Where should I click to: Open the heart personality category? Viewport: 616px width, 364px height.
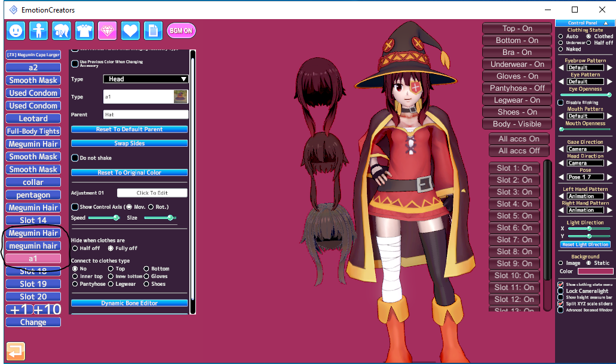(130, 30)
